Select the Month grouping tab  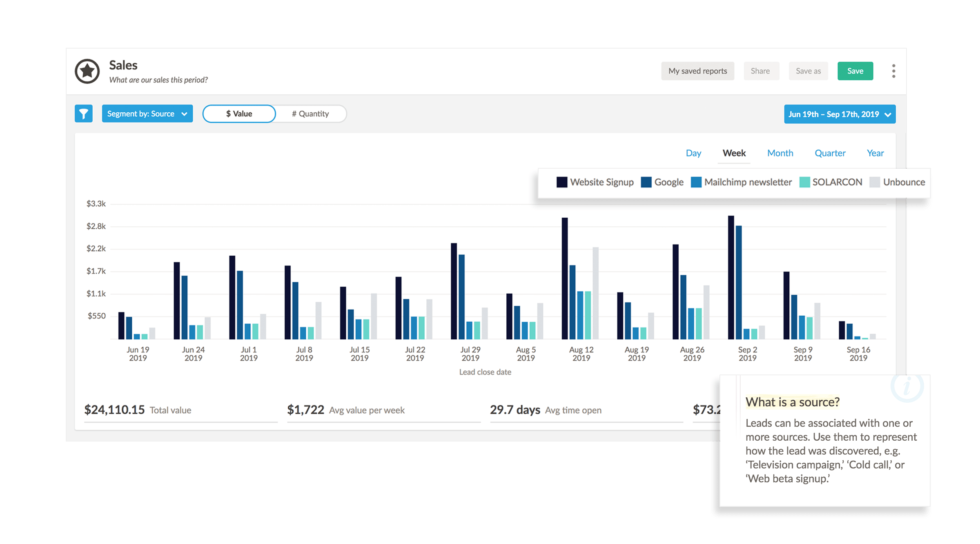pyautogui.click(x=780, y=153)
